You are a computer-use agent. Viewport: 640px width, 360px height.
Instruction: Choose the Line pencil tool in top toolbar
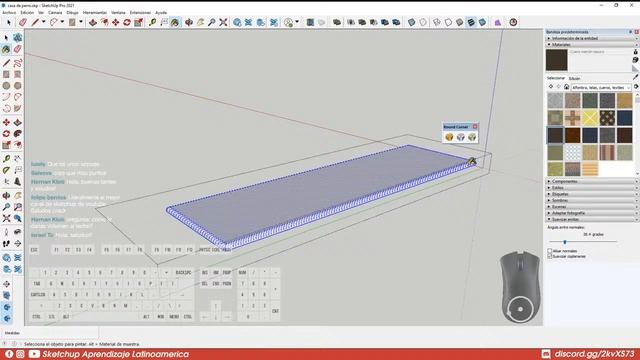coord(35,22)
